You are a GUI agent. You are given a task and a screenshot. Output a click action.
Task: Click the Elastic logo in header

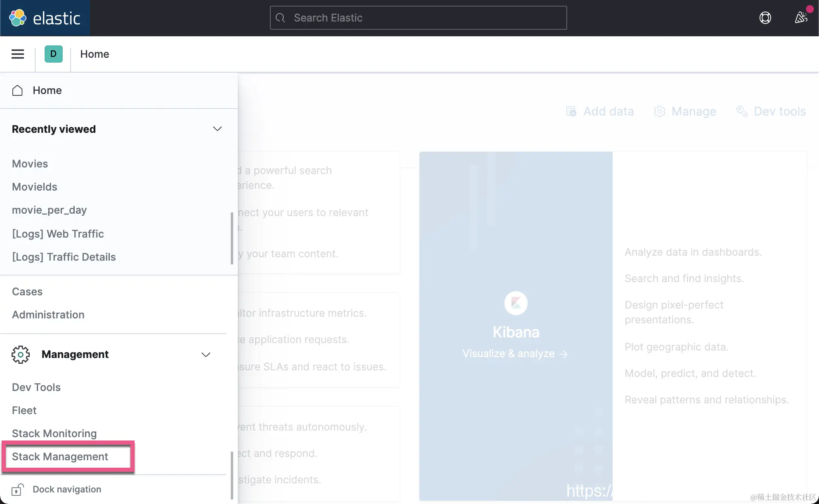pyautogui.click(x=45, y=18)
